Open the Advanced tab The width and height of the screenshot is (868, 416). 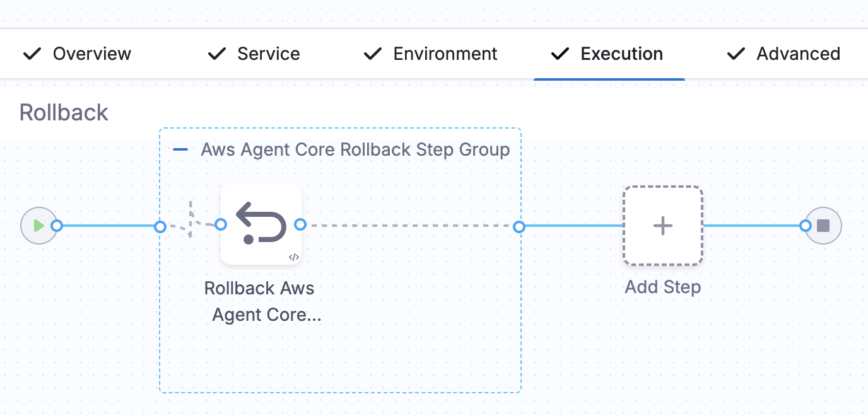click(x=783, y=54)
